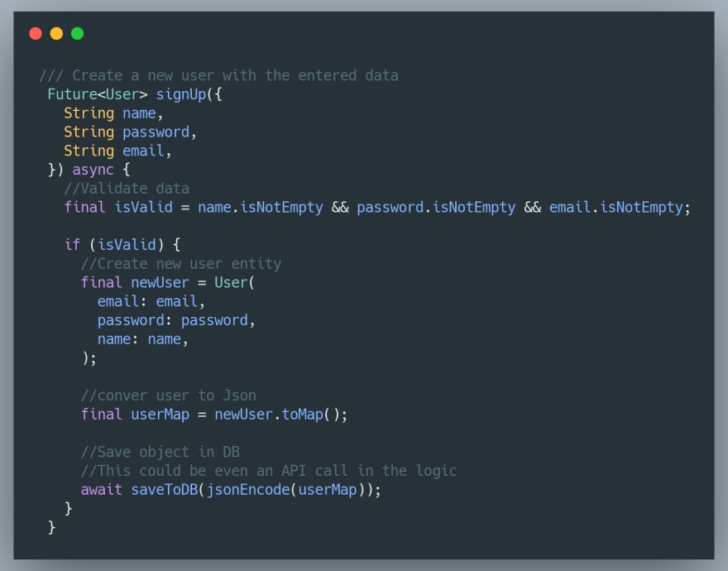This screenshot has height=571, width=728.
Task: Click the '//Validate data' comment
Action: pos(127,188)
